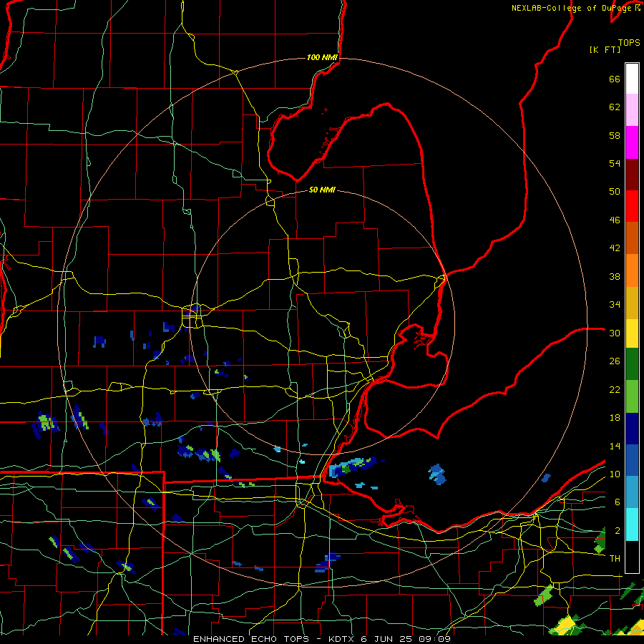644x644 pixels.
Task: Select the "TOPS" legend title
Action: 629,42
